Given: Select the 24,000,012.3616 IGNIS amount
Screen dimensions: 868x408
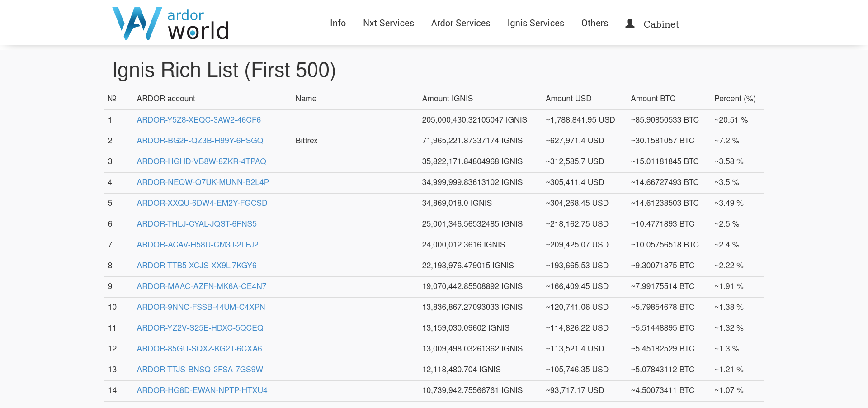Looking at the screenshot, I should [x=463, y=245].
